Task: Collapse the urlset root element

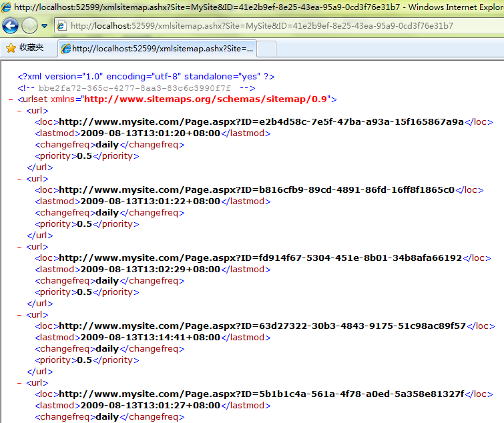Action: [11, 99]
